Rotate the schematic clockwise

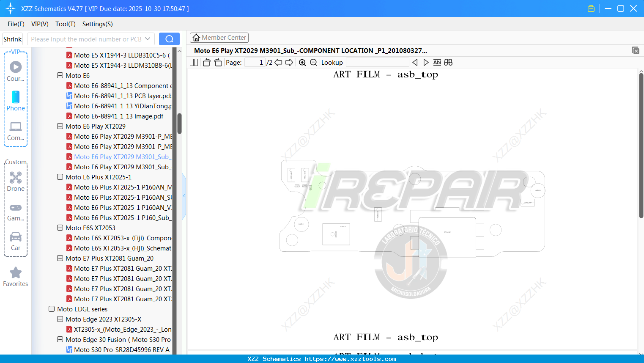point(218,62)
